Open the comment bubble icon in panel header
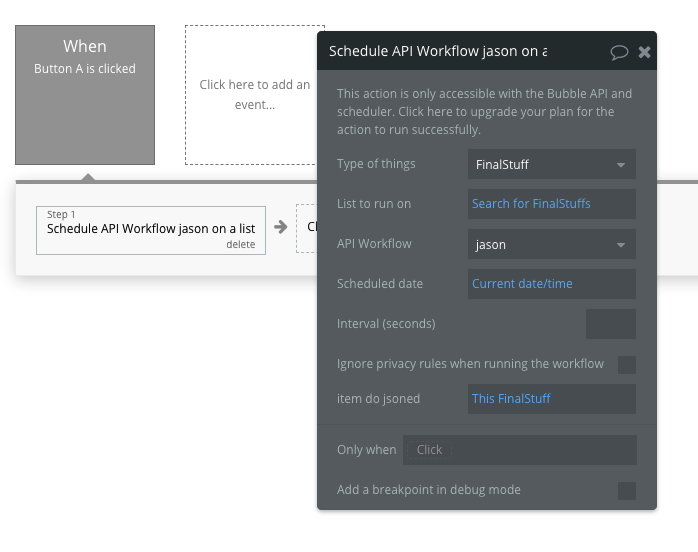 tap(619, 53)
